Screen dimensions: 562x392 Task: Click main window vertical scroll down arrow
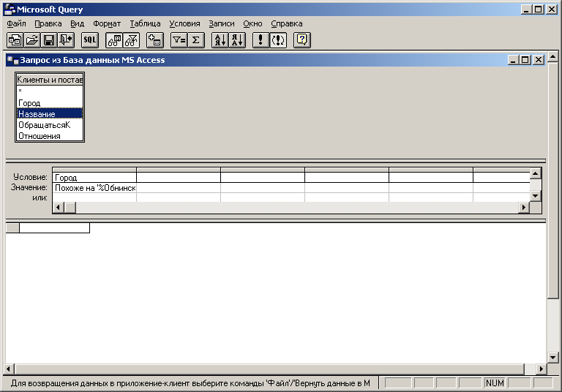click(x=552, y=357)
